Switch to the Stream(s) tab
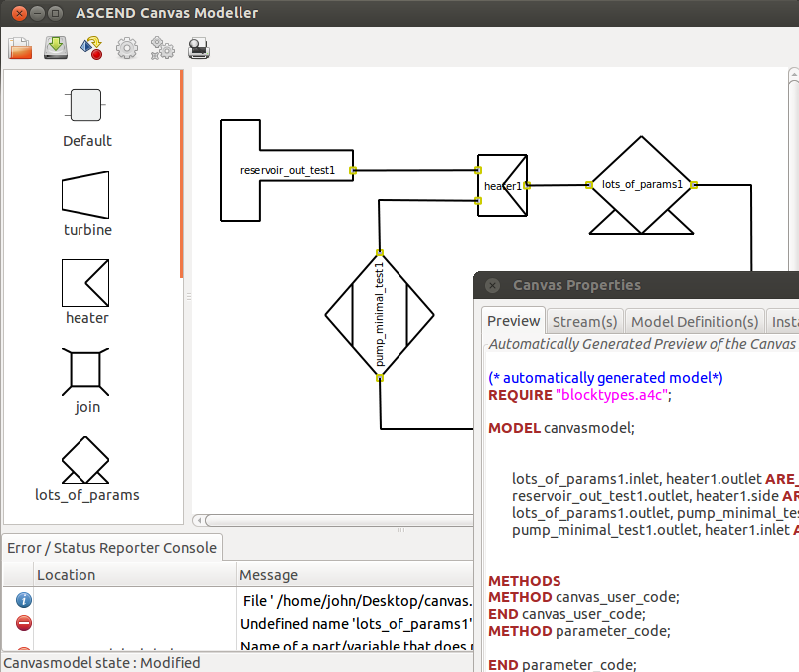The width and height of the screenshot is (799, 672). tap(584, 321)
